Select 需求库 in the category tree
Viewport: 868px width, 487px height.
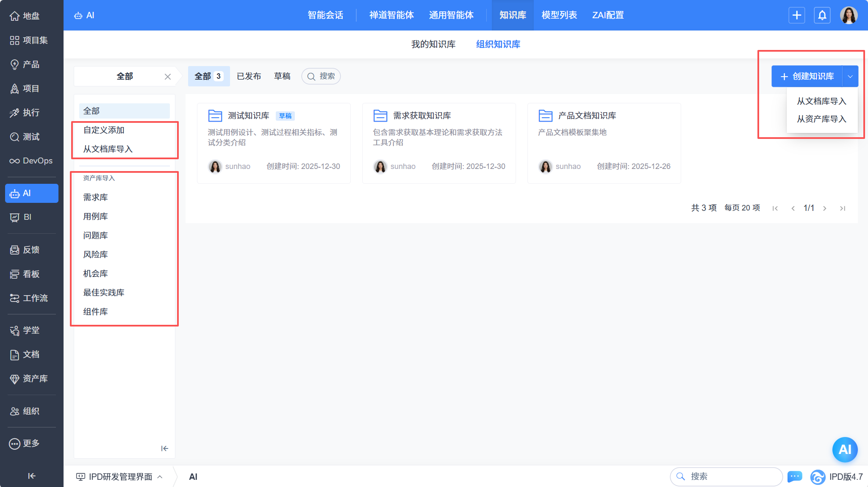coord(96,197)
